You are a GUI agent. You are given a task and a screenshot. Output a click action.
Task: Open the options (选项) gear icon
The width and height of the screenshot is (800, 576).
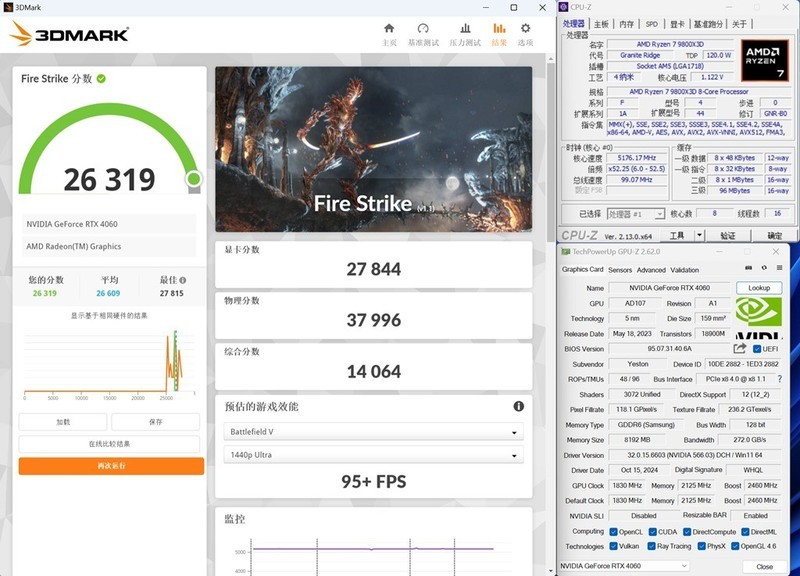525,29
